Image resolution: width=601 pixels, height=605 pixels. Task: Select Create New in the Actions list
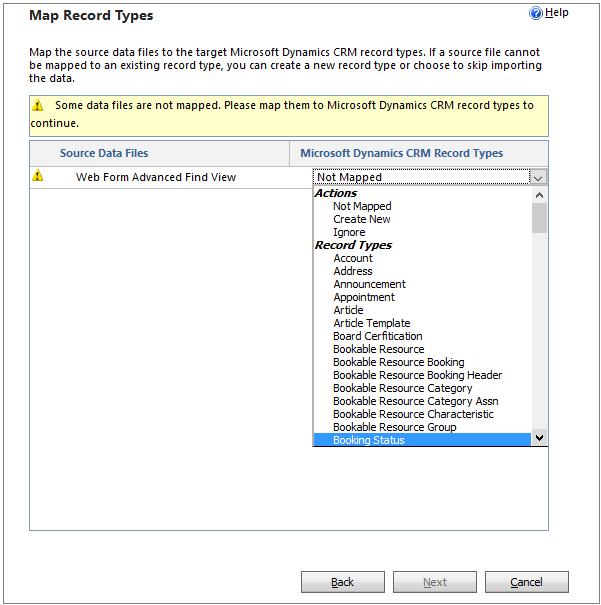(362, 219)
